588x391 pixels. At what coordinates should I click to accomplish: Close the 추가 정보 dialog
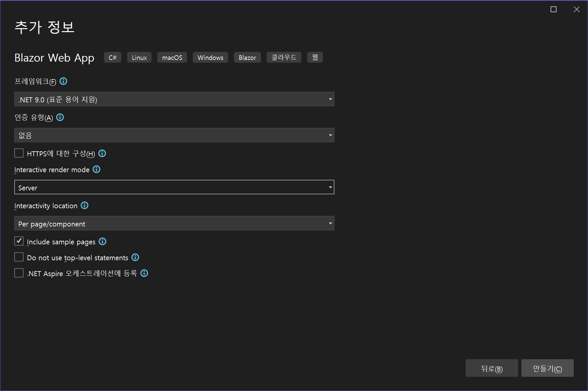[577, 9]
